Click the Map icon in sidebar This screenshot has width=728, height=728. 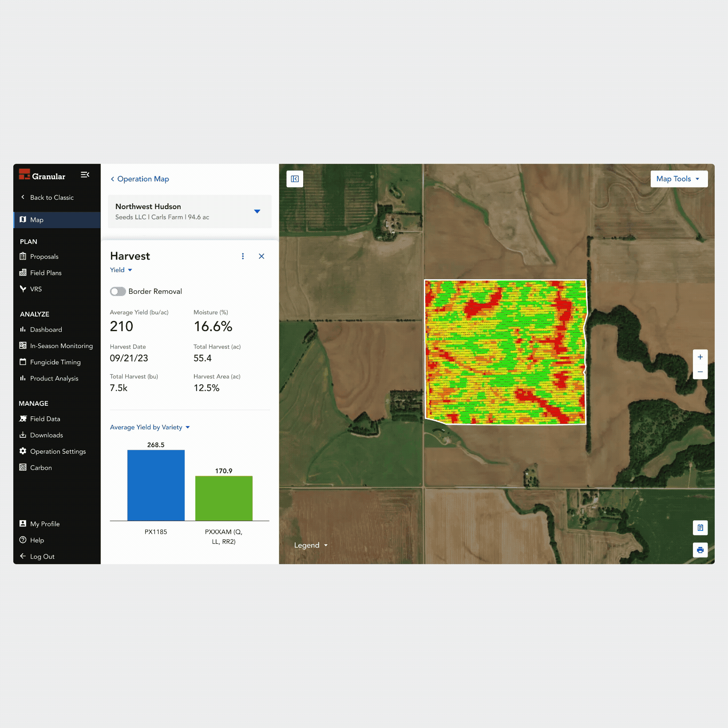pyautogui.click(x=23, y=220)
